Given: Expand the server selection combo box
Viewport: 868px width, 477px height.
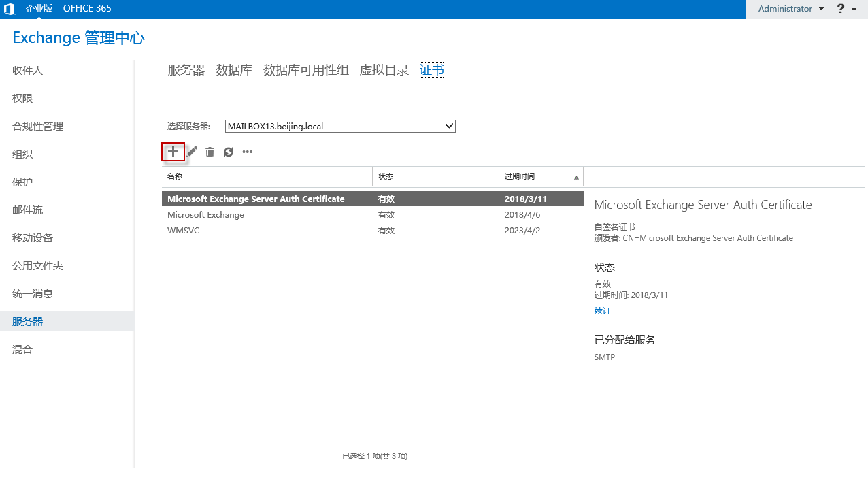Looking at the screenshot, I should coord(340,126).
